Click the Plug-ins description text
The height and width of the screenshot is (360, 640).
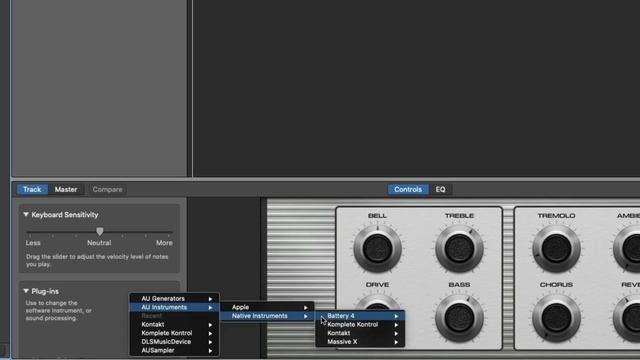pos(58,311)
